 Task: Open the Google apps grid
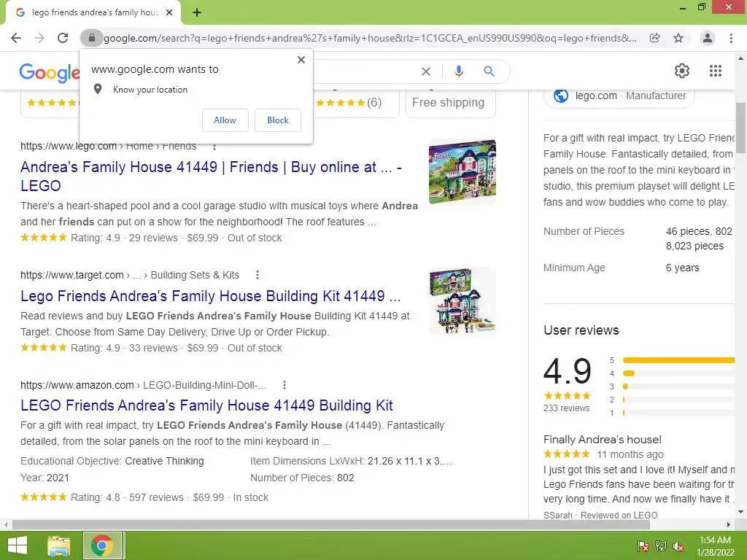pyautogui.click(x=716, y=71)
